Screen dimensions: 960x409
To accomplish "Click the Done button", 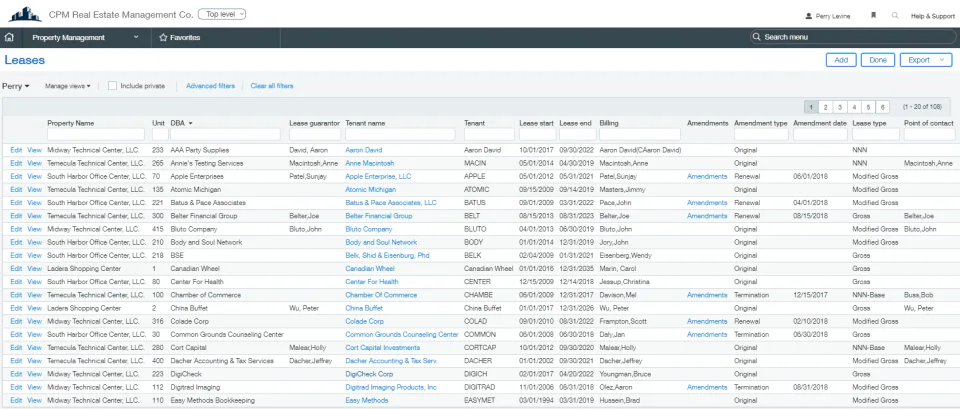I will point(878,60).
